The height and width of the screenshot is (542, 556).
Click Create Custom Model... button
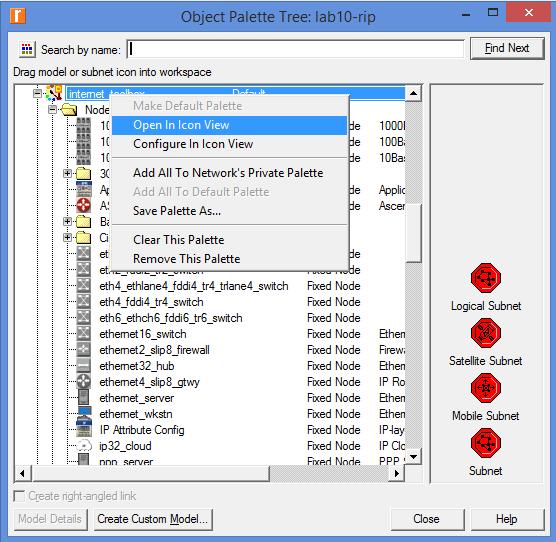click(153, 519)
